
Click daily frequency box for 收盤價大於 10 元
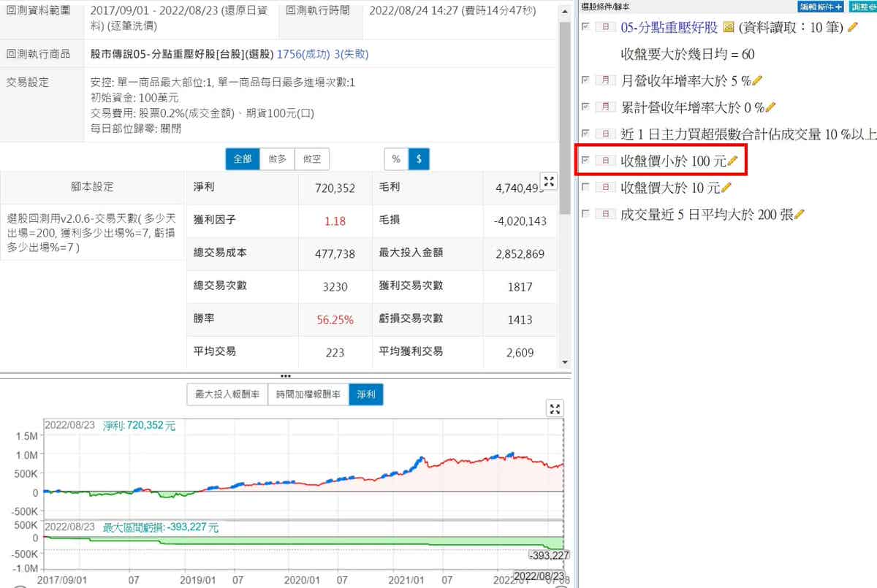pyautogui.click(x=605, y=188)
